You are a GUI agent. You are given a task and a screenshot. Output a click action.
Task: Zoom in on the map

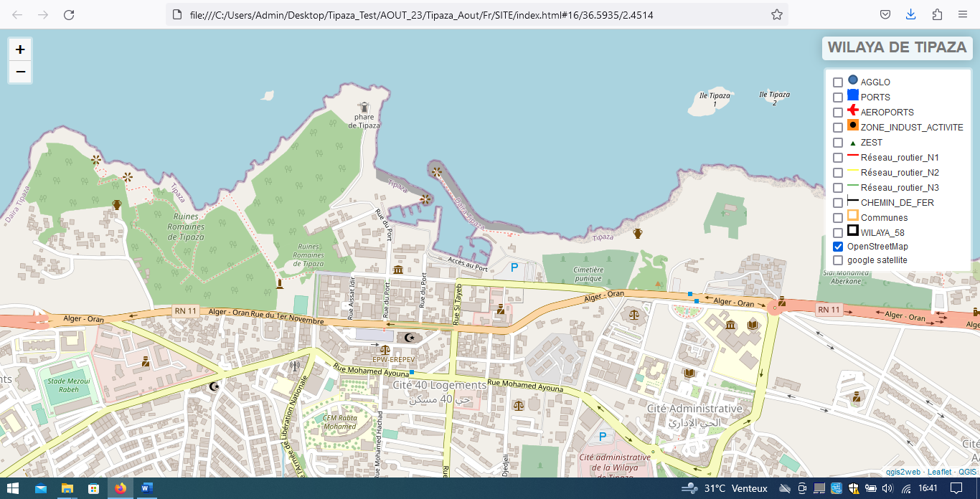pos(20,49)
